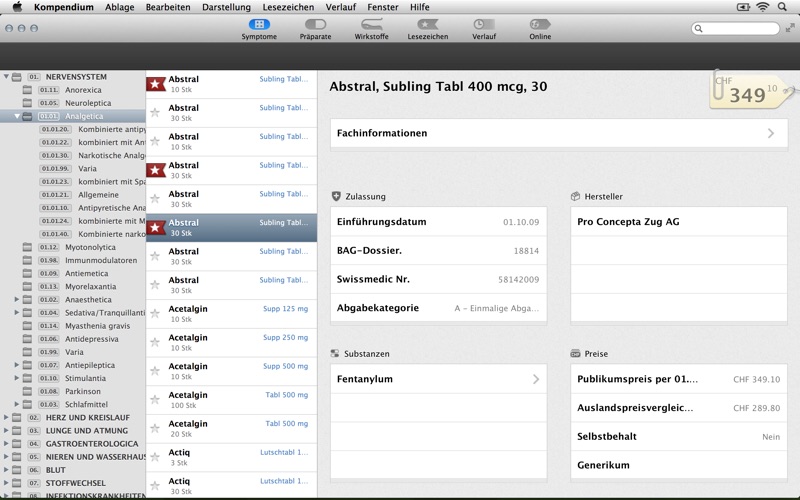Bookmark Acetalgin Tabl 100 Stk with star
The image size is (800, 500).
(x=155, y=399)
